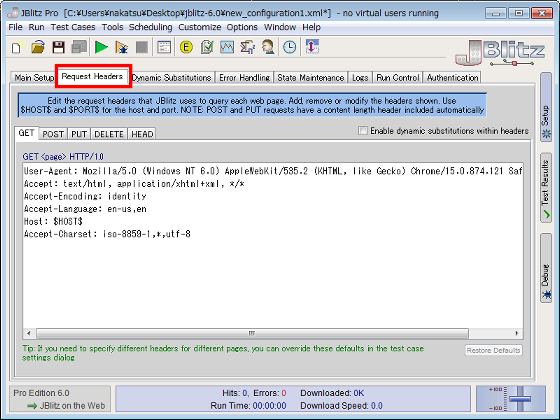560x420 pixels.
Task: Click the Accept-Language: en-us,en line
Action: coord(85,209)
